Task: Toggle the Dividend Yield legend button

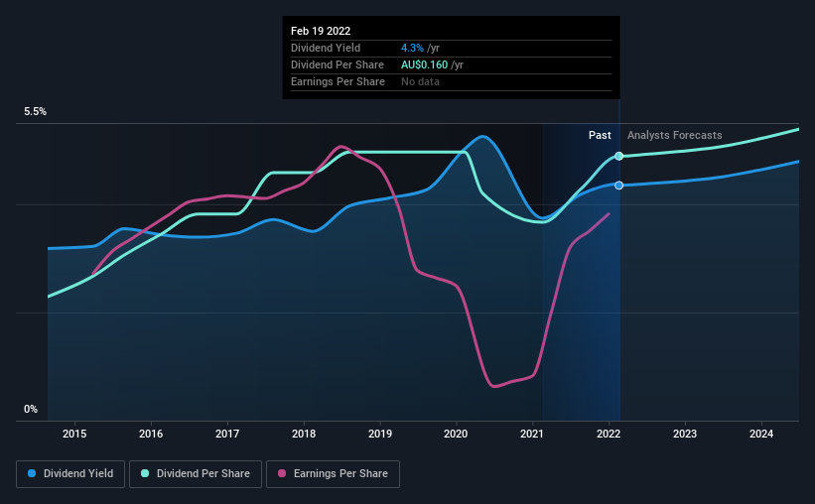Action: point(70,474)
